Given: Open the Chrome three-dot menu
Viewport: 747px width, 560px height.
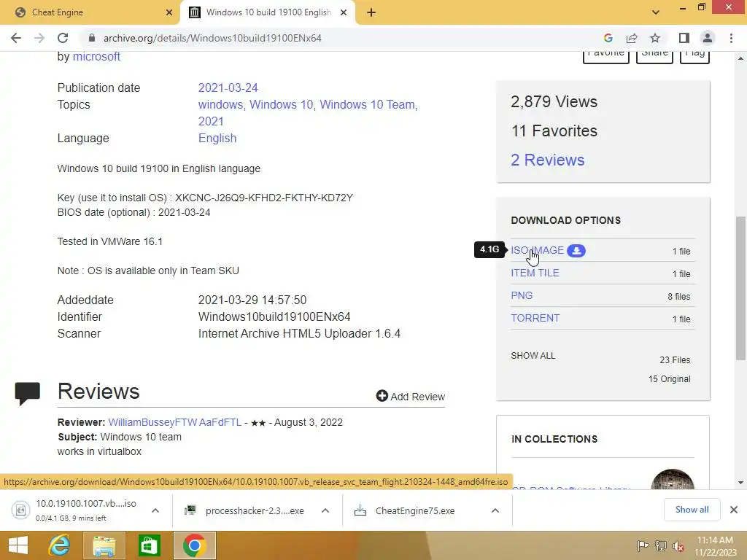Looking at the screenshot, I should pyautogui.click(x=731, y=38).
